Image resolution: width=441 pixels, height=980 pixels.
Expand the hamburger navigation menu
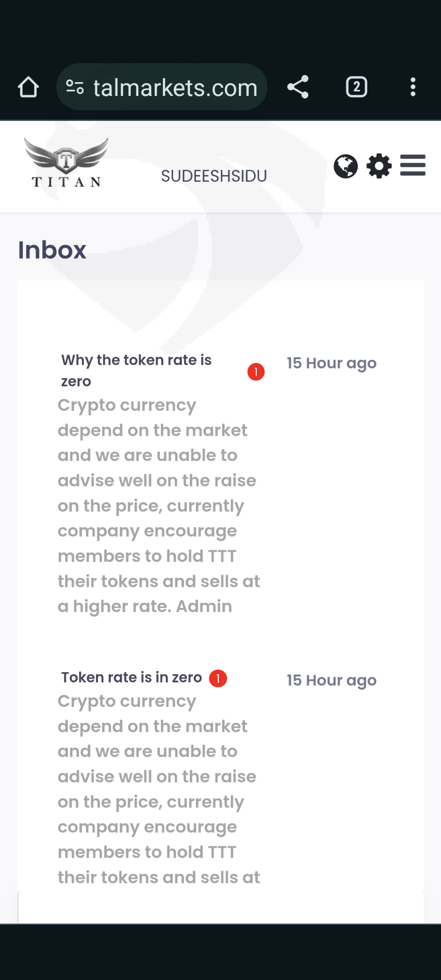[x=412, y=165]
